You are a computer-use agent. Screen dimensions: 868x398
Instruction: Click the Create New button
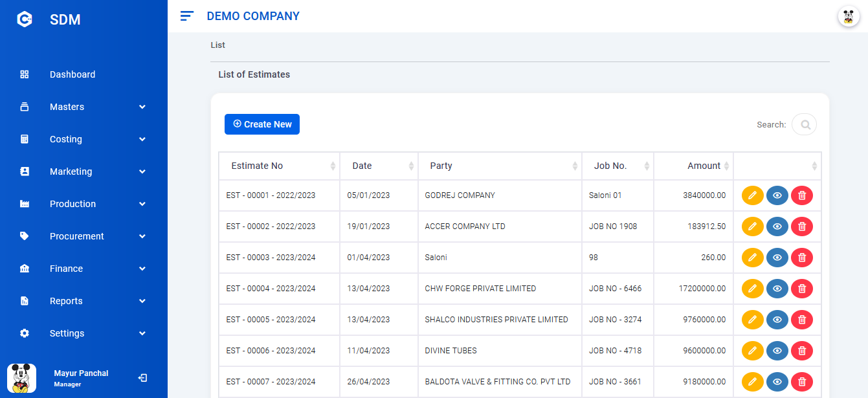point(262,124)
